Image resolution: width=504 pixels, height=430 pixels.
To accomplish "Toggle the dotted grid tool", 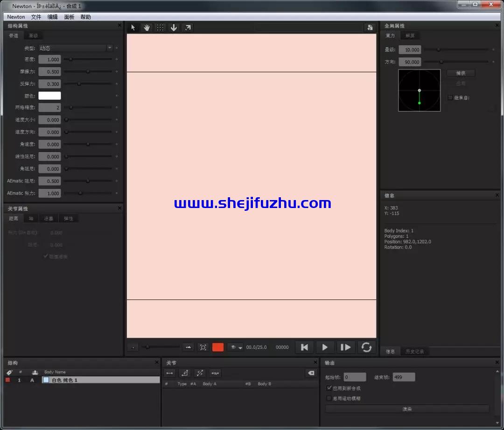I will [x=160, y=28].
